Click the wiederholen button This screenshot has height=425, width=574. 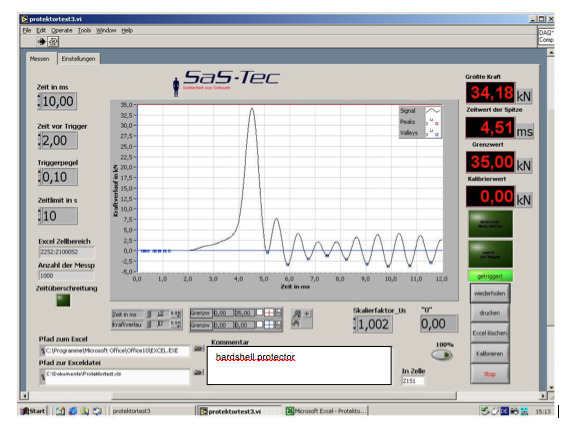489,293
